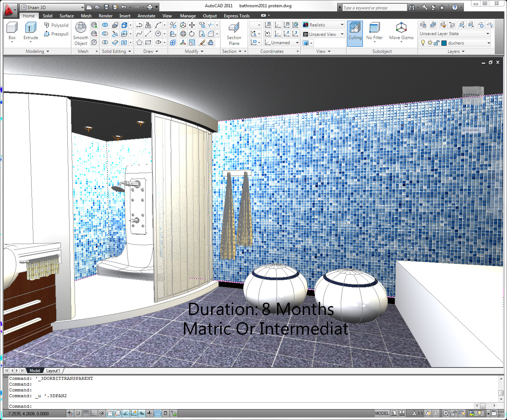Viewport: 507px width, 420px height.
Task: Select the Box modeling tool
Action: click(12, 31)
